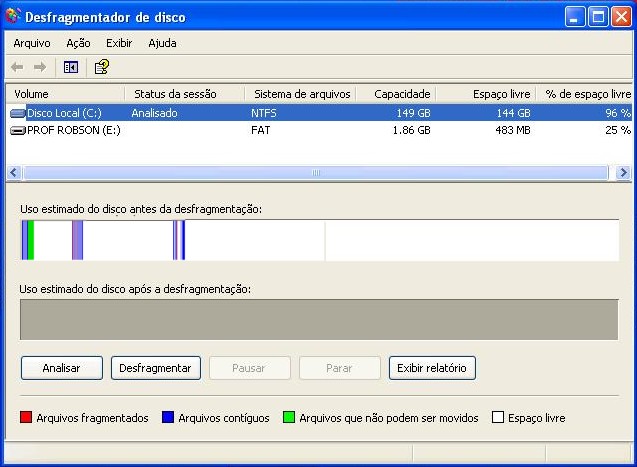Click the red Arquivos fragmentados legend swatch
637x467 pixels.
click(x=26, y=418)
